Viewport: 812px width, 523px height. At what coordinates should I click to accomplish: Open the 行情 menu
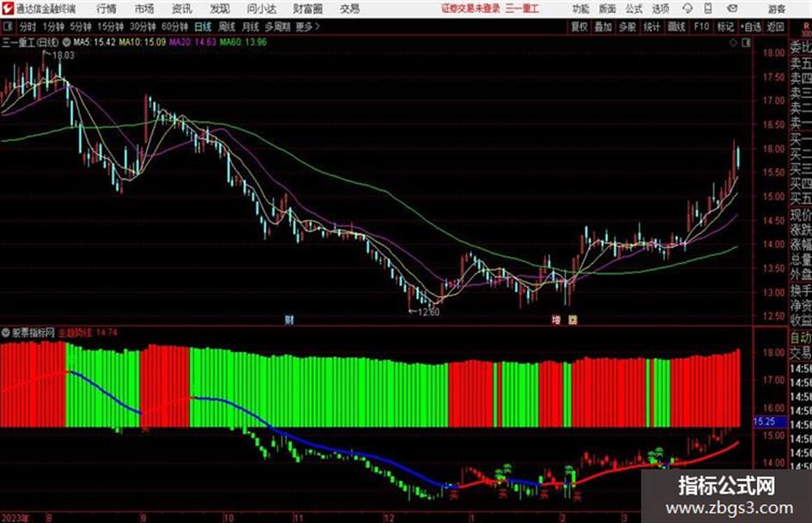point(107,9)
